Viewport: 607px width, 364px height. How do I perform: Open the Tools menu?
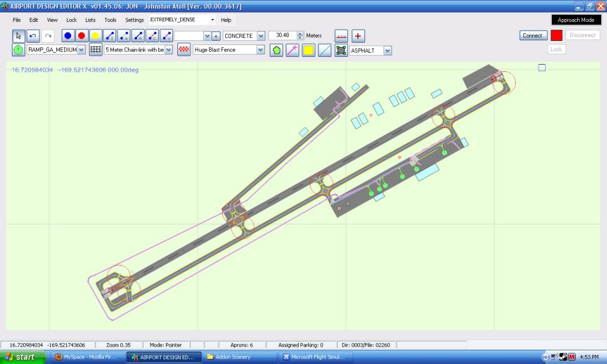pos(110,20)
